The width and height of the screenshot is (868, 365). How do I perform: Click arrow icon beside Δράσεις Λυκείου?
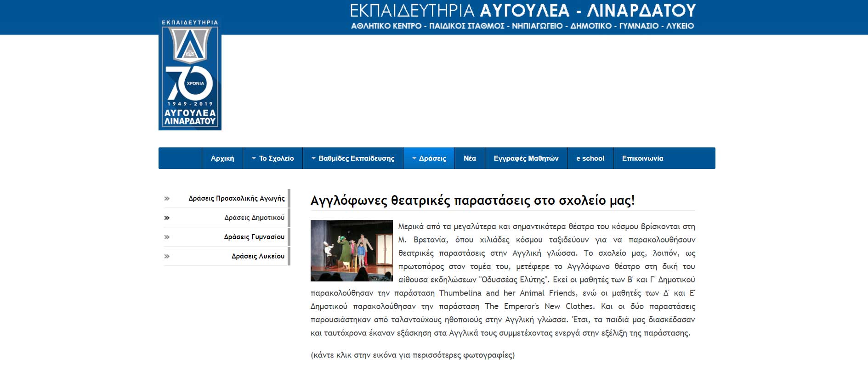(167, 257)
